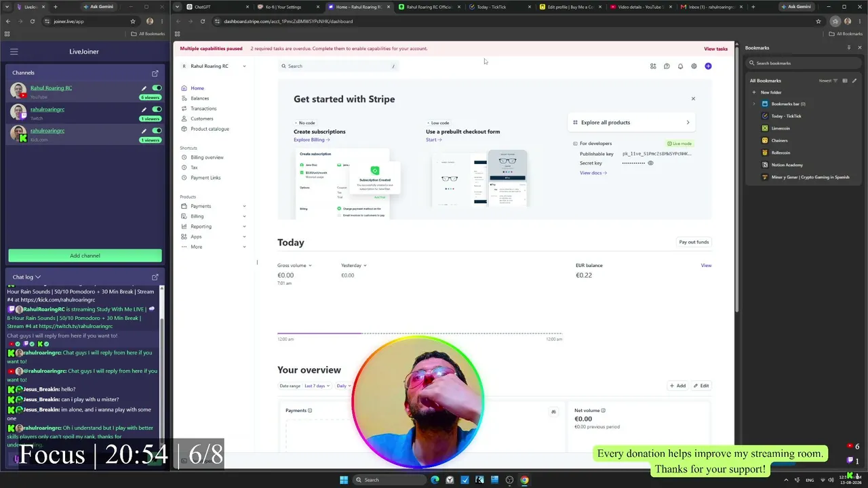This screenshot has width=868, height=488.
Task: Collapse the Chat log section
Action: (x=38, y=277)
